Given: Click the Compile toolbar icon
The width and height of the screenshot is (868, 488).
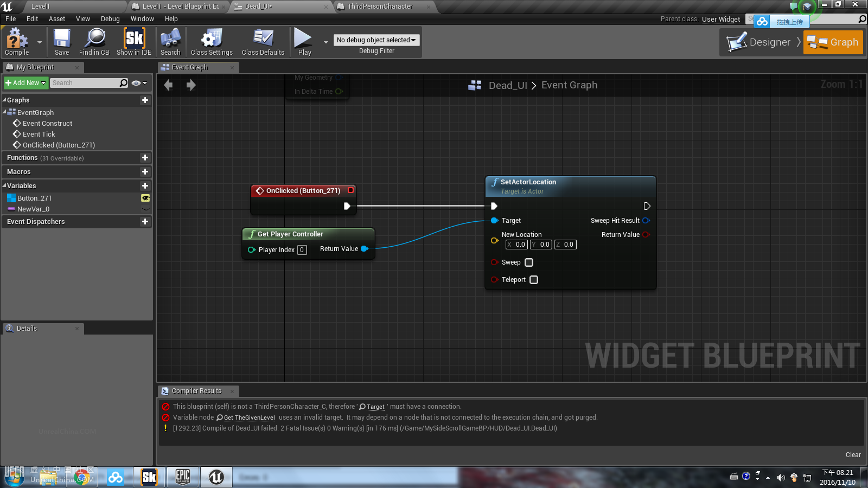Looking at the screenshot, I should click(x=17, y=42).
